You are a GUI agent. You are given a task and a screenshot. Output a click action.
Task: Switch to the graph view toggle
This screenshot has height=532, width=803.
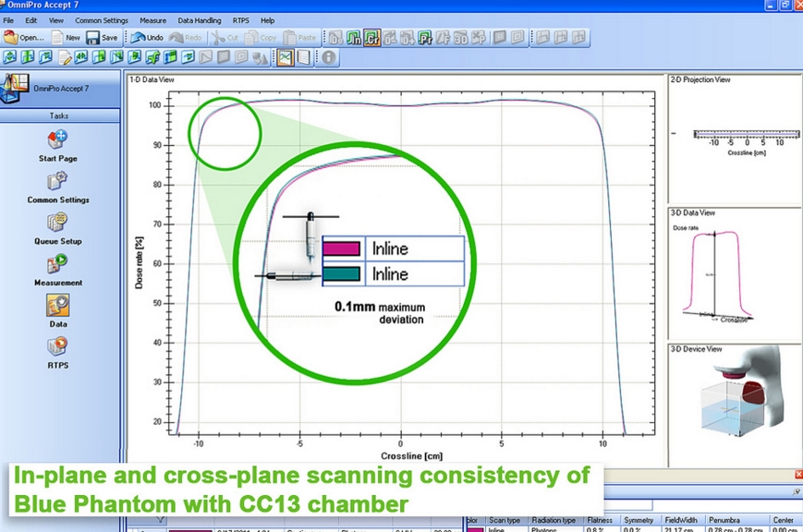pyautogui.click(x=286, y=58)
